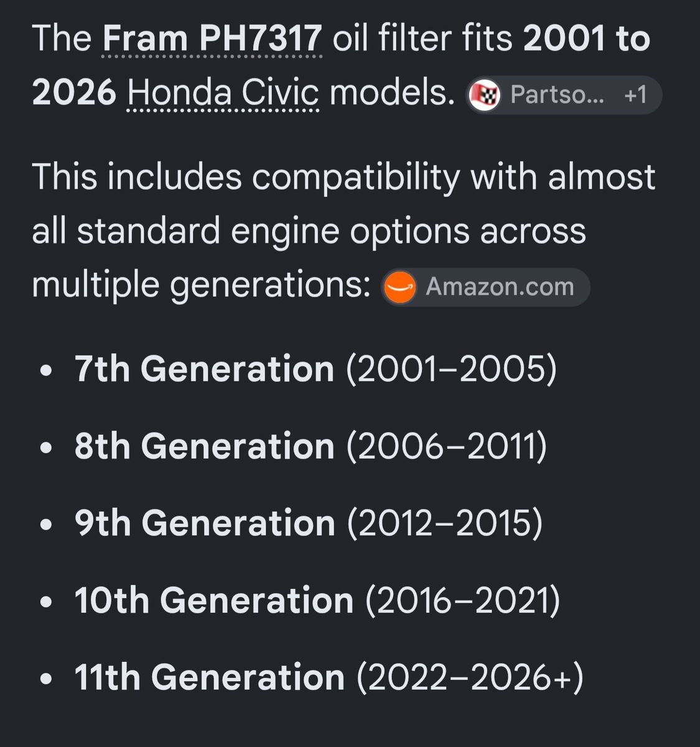This screenshot has height=747, width=700.
Task: Open the Fram PH7317 underlined link
Action: [212, 39]
